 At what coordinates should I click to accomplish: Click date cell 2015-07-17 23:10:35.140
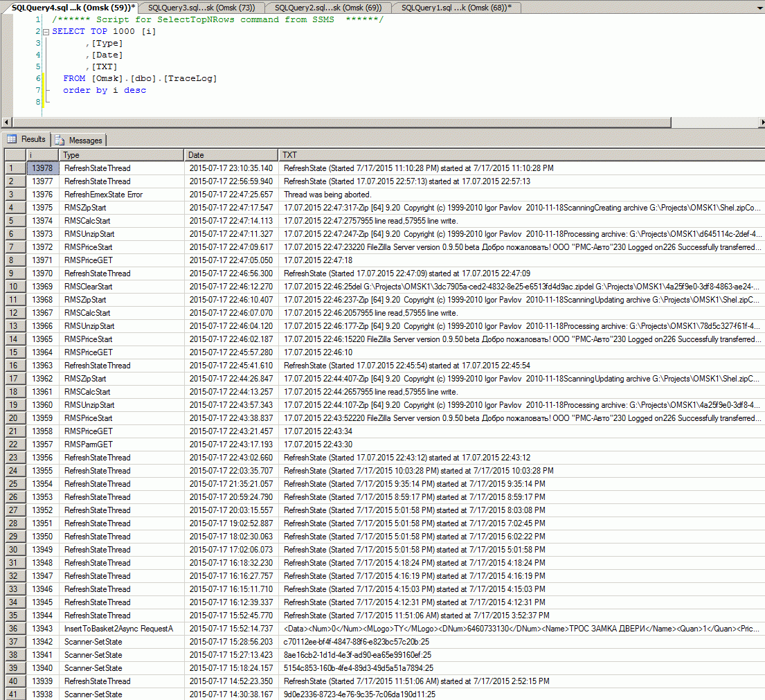[231, 168]
